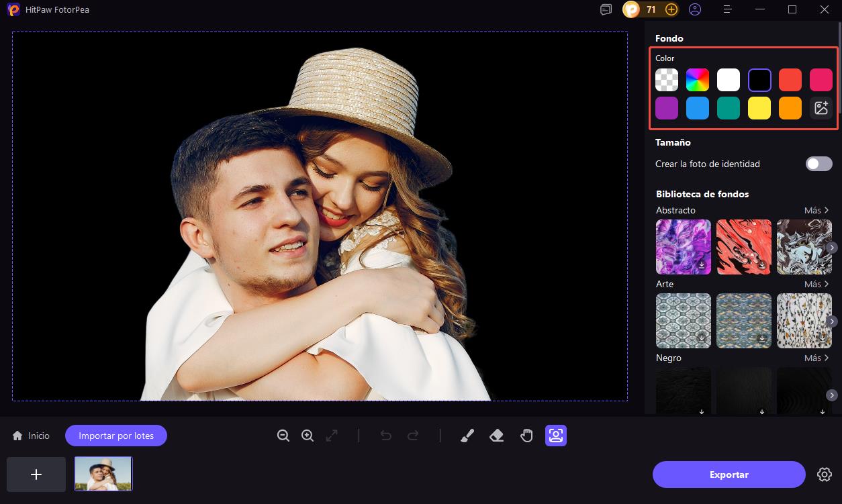Click Importar por lotes button
The image size is (842, 504).
[116, 436]
